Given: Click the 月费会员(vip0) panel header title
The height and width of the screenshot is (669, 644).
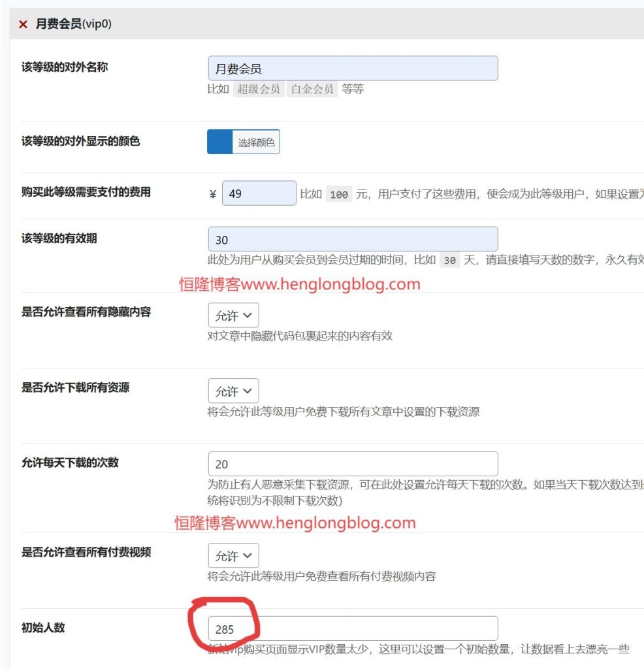Looking at the screenshot, I should [x=74, y=24].
